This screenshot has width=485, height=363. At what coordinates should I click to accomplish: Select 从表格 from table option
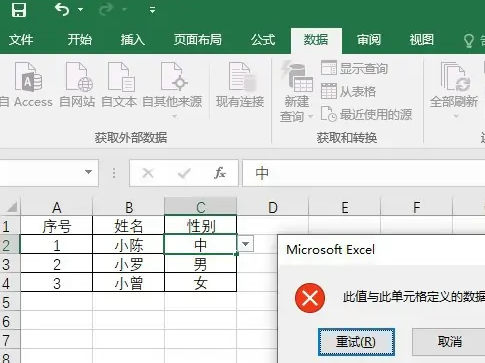pyautogui.click(x=348, y=91)
